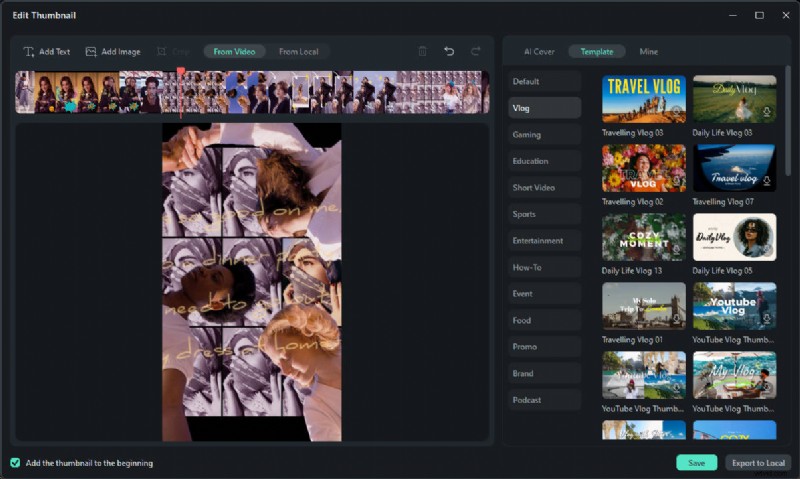Download icon on Daily Life Vlog 03 thumbnail

(766, 112)
